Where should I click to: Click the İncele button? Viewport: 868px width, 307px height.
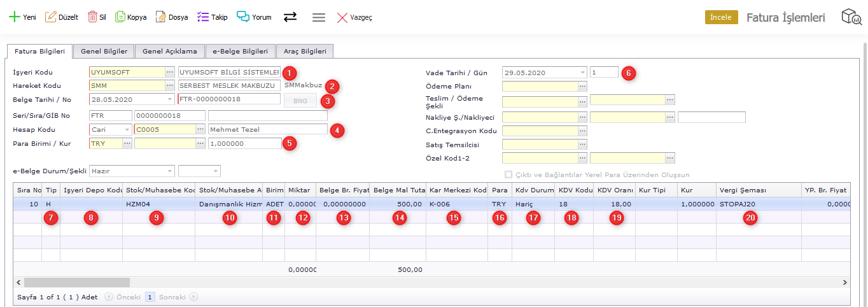pos(721,17)
